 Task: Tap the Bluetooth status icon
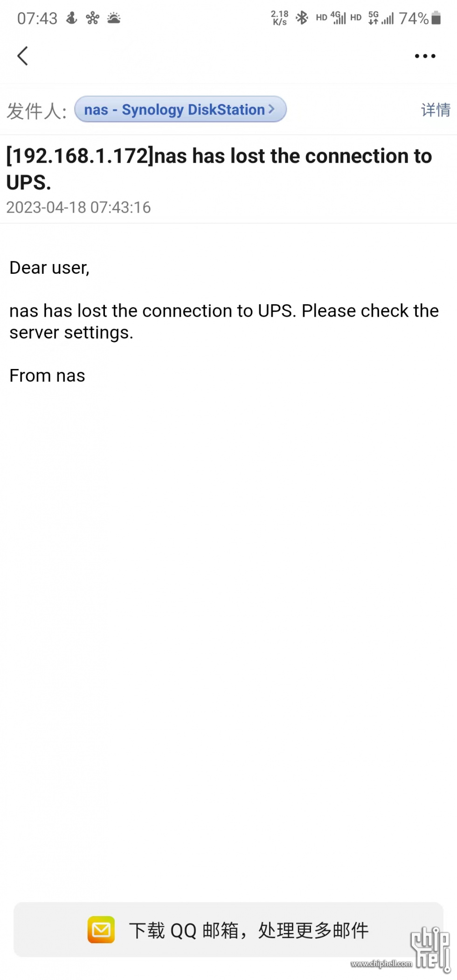tap(302, 18)
